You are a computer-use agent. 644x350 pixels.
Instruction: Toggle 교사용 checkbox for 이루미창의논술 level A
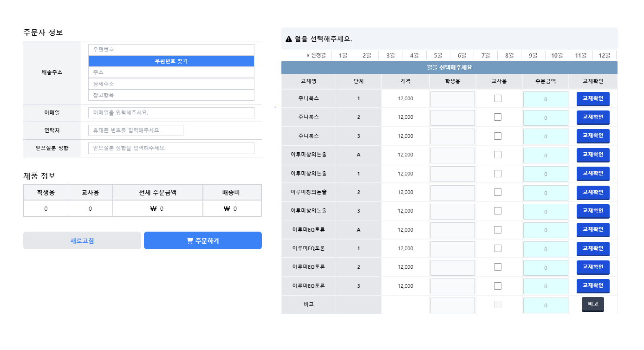[498, 155]
